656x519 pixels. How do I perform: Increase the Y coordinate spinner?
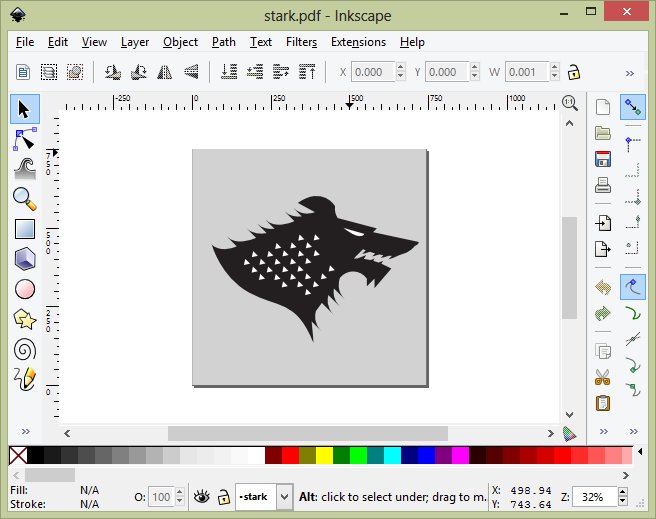pos(474,67)
